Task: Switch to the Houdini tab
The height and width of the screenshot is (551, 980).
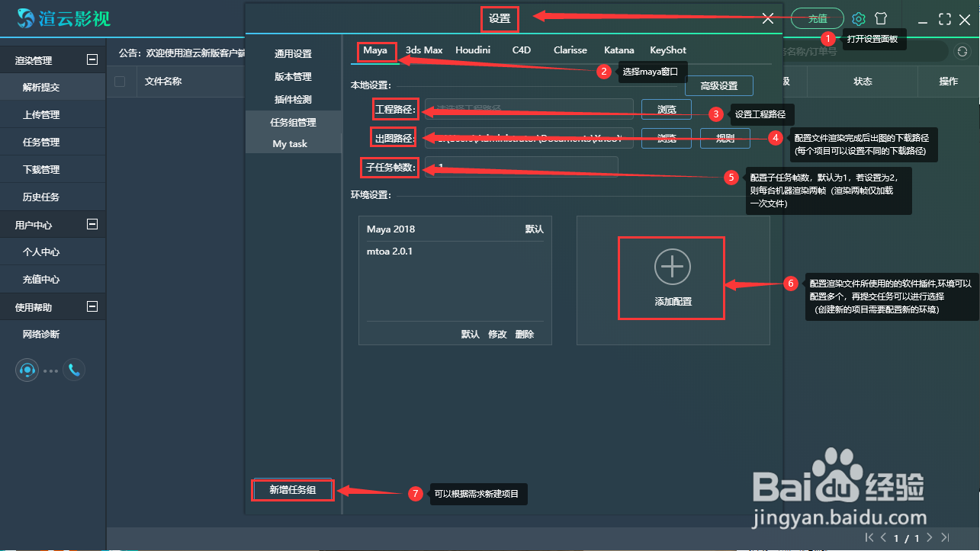Action: (x=473, y=50)
